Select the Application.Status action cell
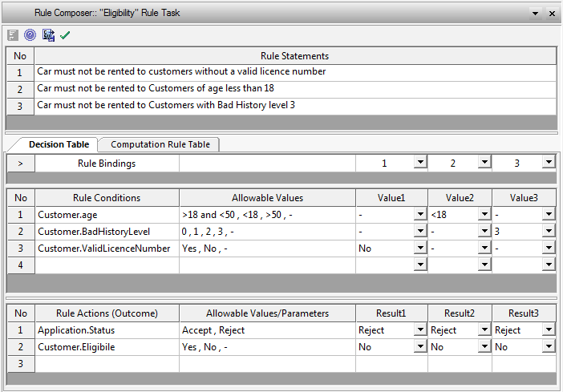This screenshot has height=392, width=563. coord(107,330)
